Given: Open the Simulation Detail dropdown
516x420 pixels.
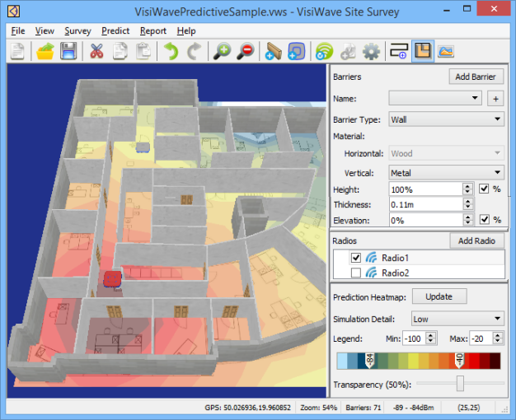Looking at the screenshot, I should [457, 319].
